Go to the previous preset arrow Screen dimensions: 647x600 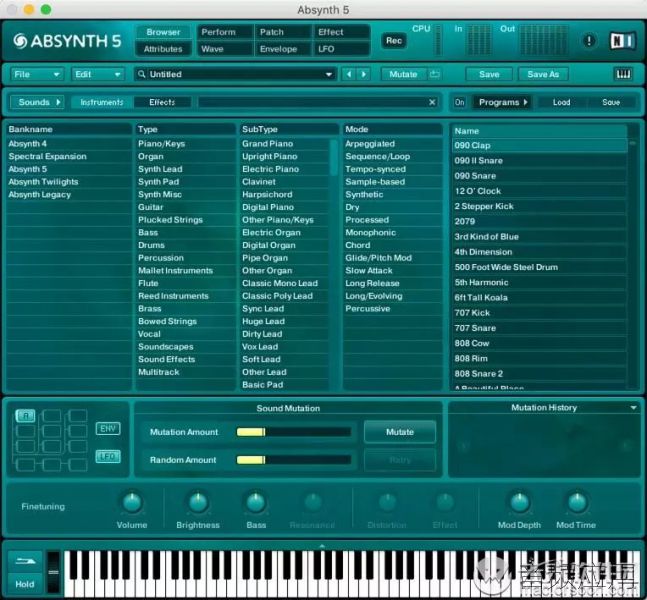point(349,74)
